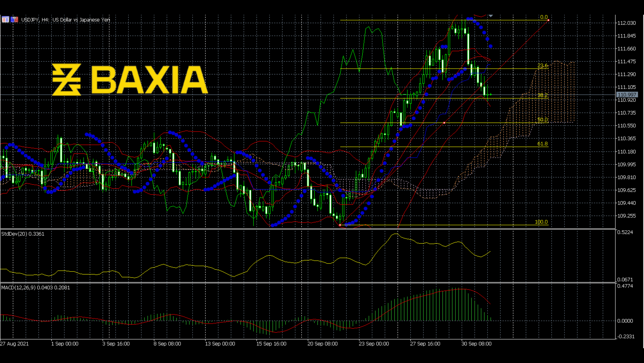Screen dimensions: 644x363
Task: Click the '8 Sep 08:00' time axis label
Action: pyautogui.click(x=167, y=344)
